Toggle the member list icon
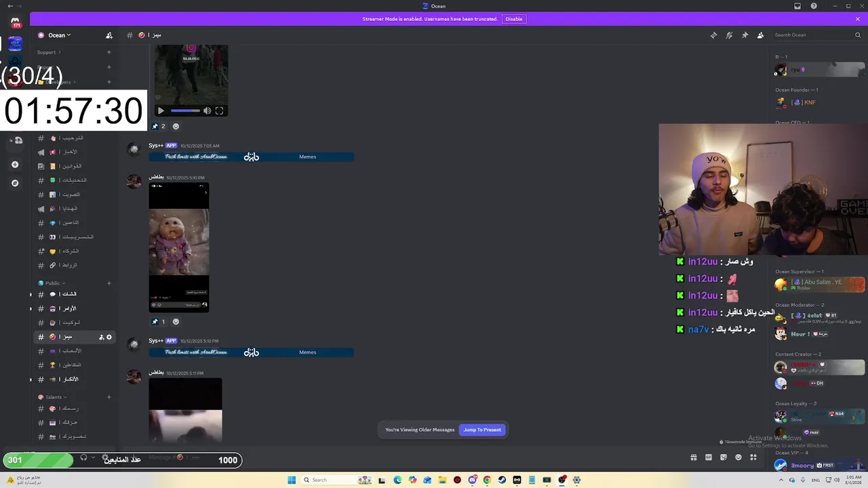The width and height of the screenshot is (868, 488). coord(760,35)
